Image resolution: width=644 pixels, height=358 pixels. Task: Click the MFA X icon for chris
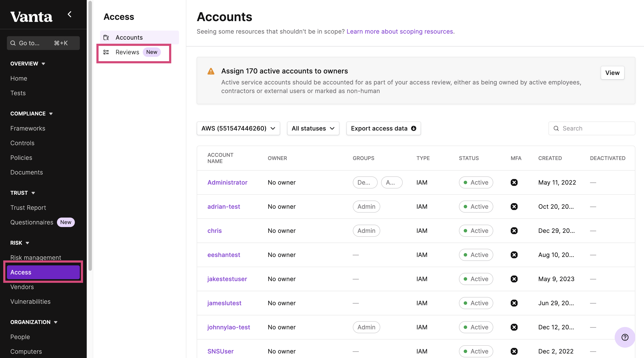pos(514,231)
